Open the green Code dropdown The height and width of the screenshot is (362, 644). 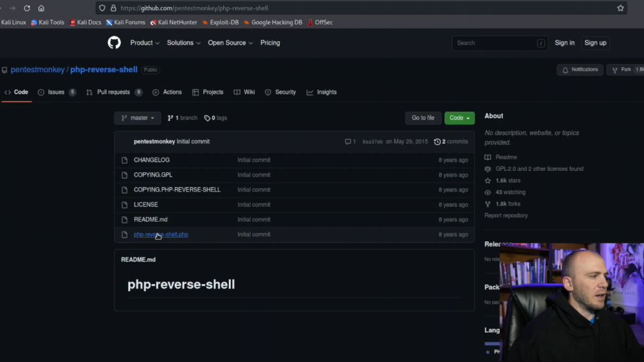(x=459, y=118)
